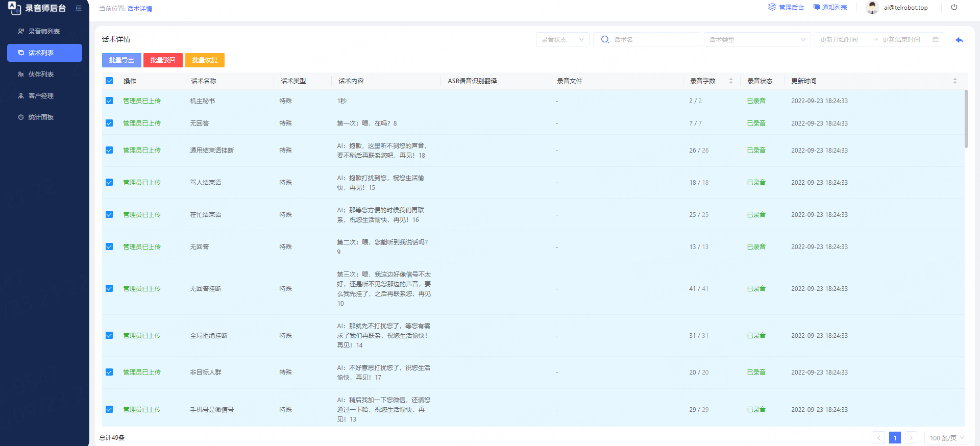Uncheck the 无回答挂断 row checkbox
This screenshot has width=980, height=446.
(109, 288)
